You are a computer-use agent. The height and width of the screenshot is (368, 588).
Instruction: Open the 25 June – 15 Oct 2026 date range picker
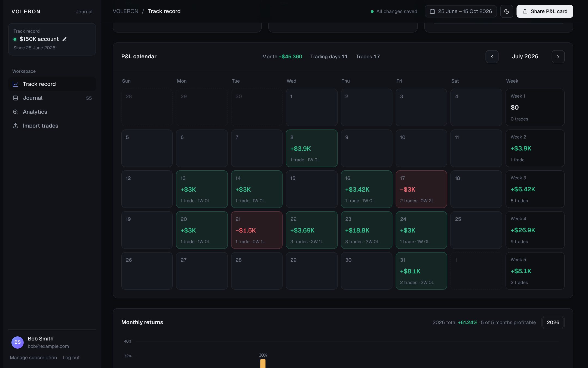tap(461, 11)
